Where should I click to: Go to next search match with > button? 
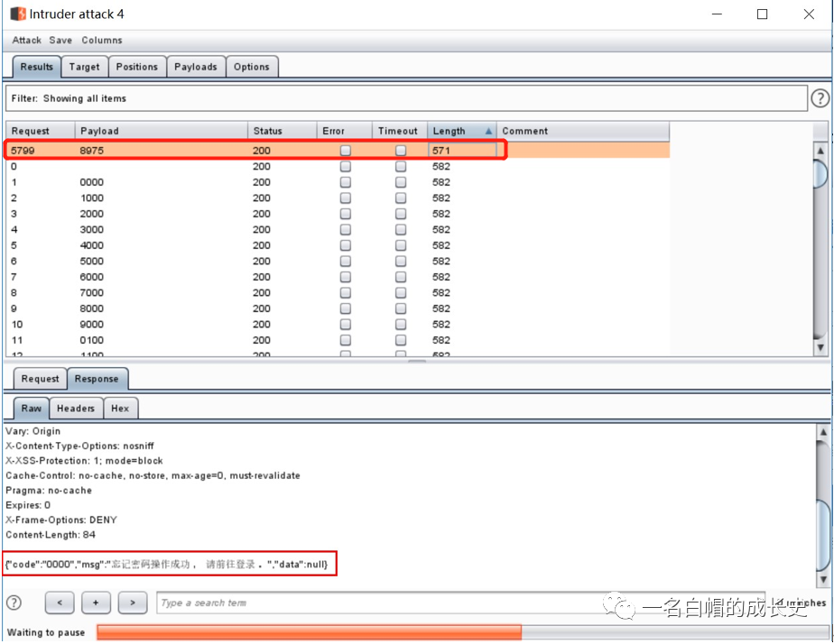pos(133,603)
